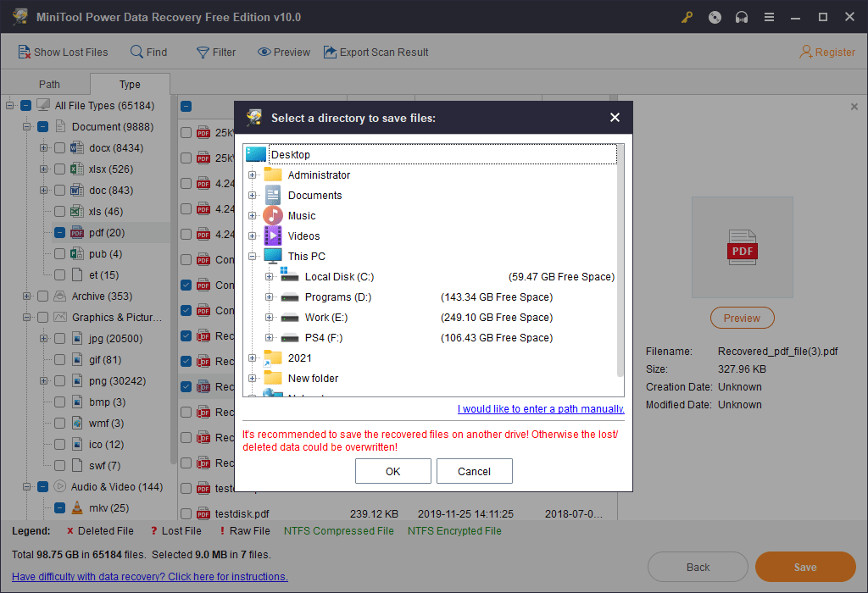The height and width of the screenshot is (593, 868).
Task: Click the orange Preview button
Action: coord(742,318)
